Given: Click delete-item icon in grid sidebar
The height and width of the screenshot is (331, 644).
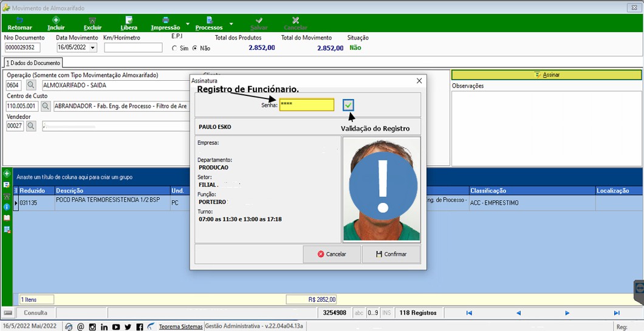Looking at the screenshot, I should (x=7, y=196).
